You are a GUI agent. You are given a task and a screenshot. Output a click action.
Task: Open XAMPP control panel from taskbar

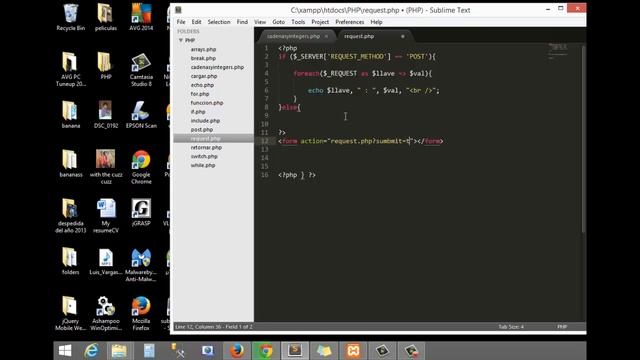point(353,351)
